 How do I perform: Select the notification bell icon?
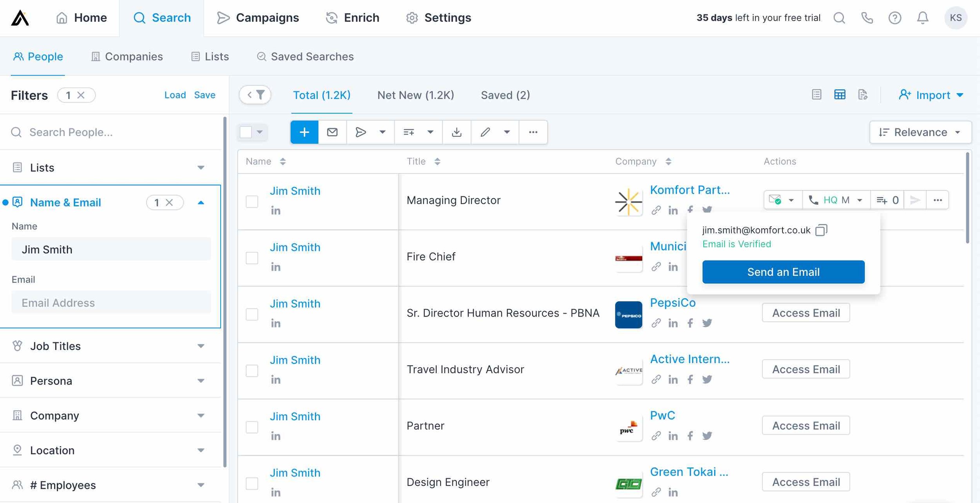(x=922, y=17)
